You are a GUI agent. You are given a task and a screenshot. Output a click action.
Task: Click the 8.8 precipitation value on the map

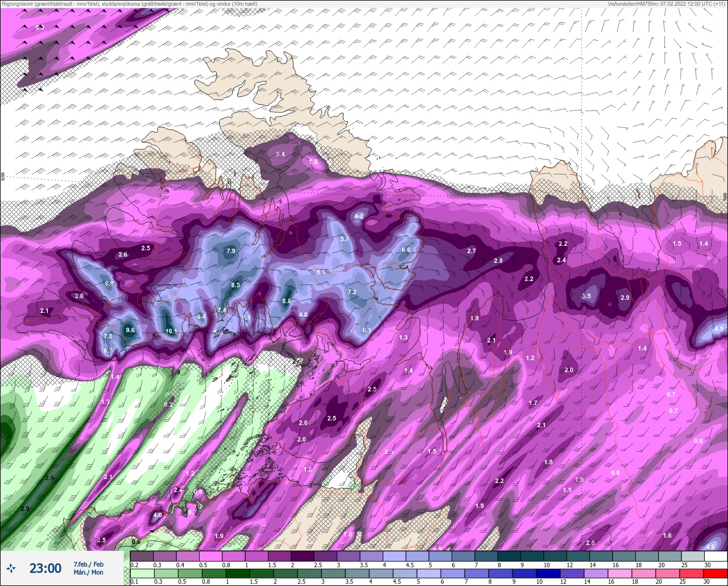click(x=287, y=301)
